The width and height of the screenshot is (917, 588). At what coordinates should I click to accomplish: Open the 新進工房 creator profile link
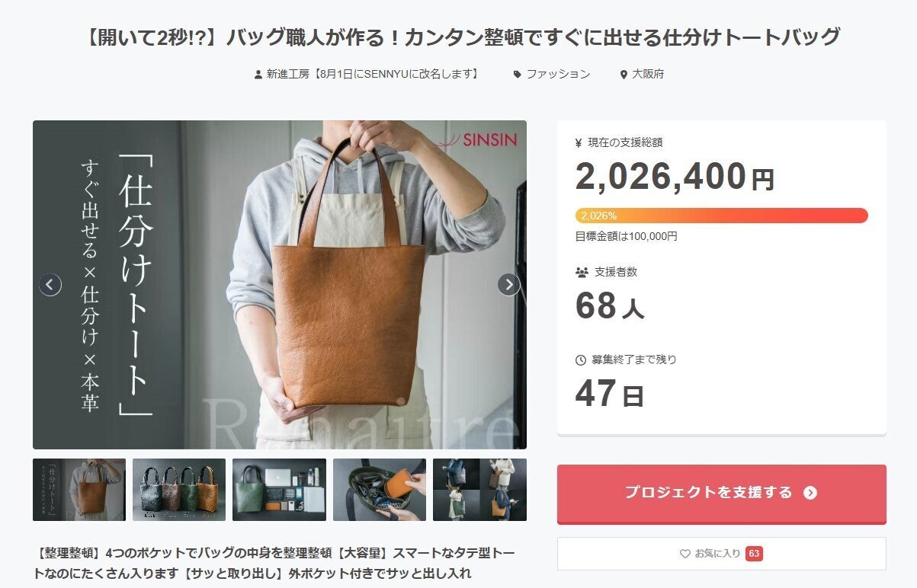[x=373, y=75]
